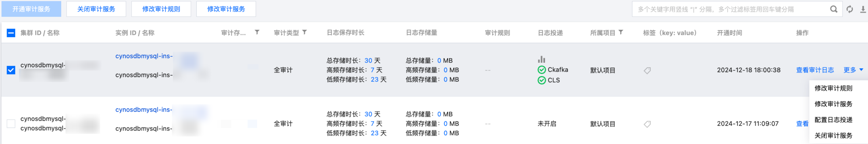Choose 配置日志投递 from the dropdown menu
The width and height of the screenshot is (868, 144).
[x=833, y=120]
